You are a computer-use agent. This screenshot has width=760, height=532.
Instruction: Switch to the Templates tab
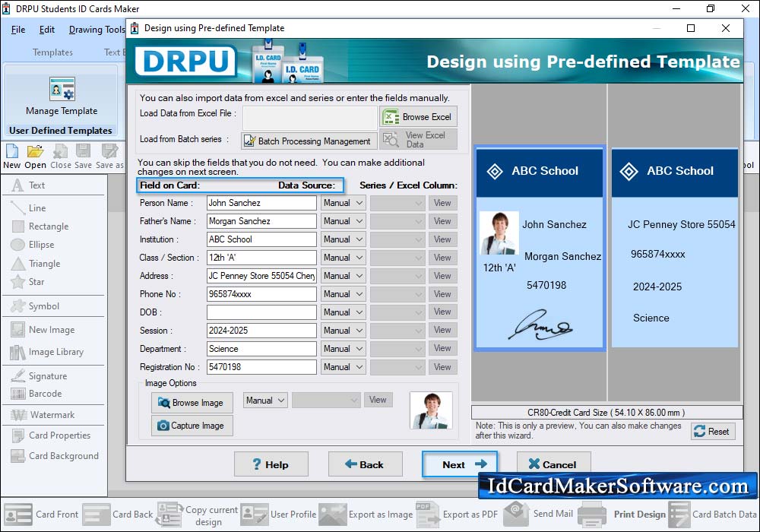(52, 52)
